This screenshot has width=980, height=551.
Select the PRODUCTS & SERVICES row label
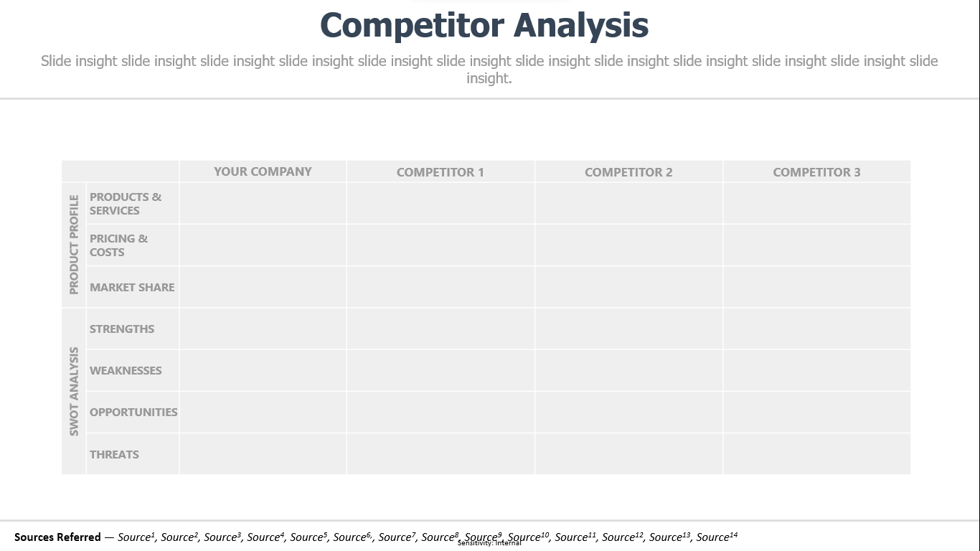coord(126,204)
